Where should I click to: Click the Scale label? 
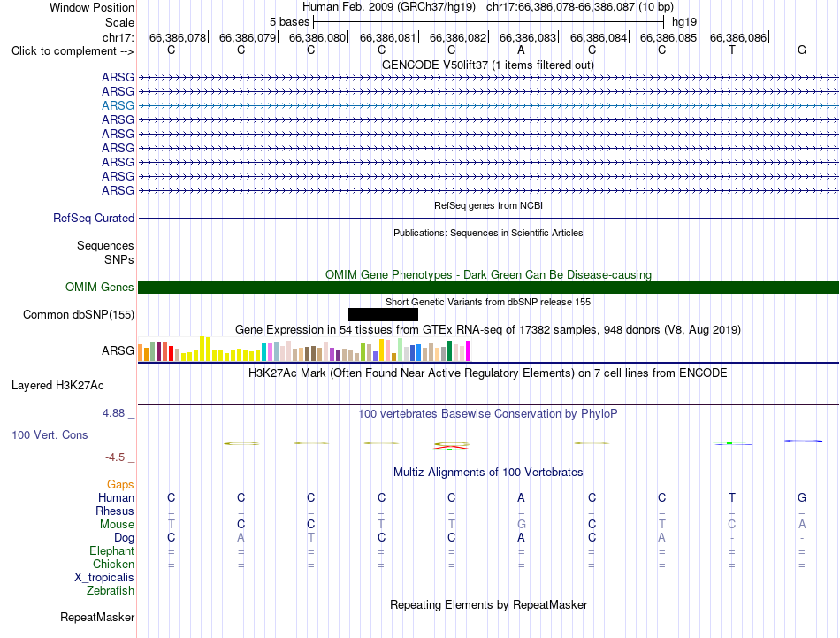(119, 22)
